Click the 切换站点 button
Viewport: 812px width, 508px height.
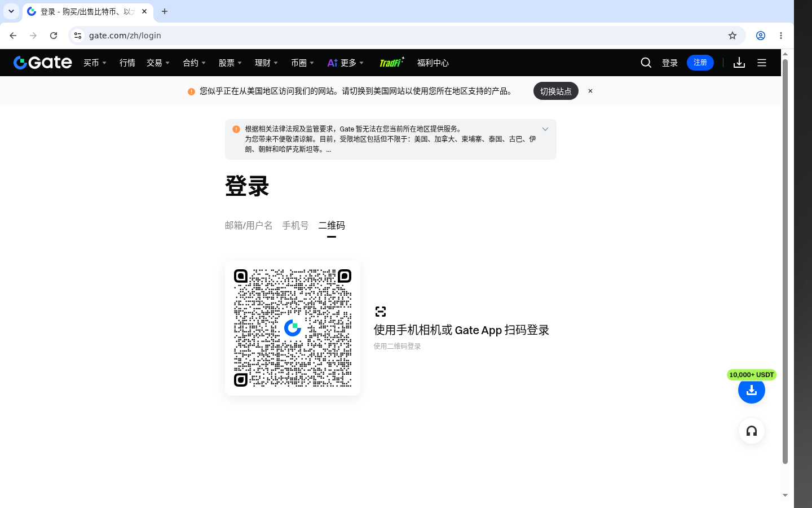point(556,91)
